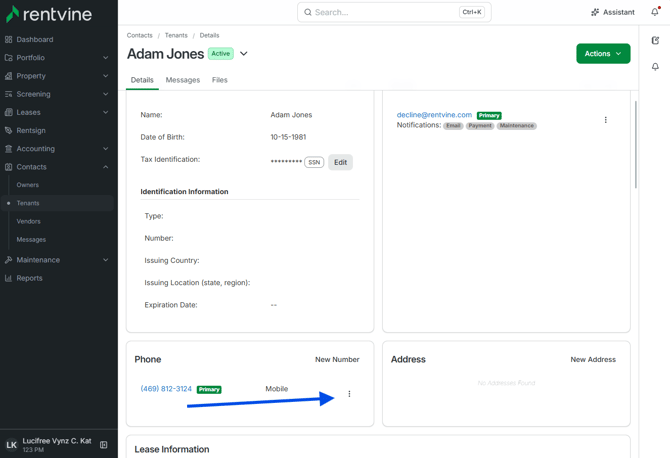Screen dimensions: 670x458
Task: Open the Actions dropdown button
Action: pyautogui.click(x=603, y=53)
